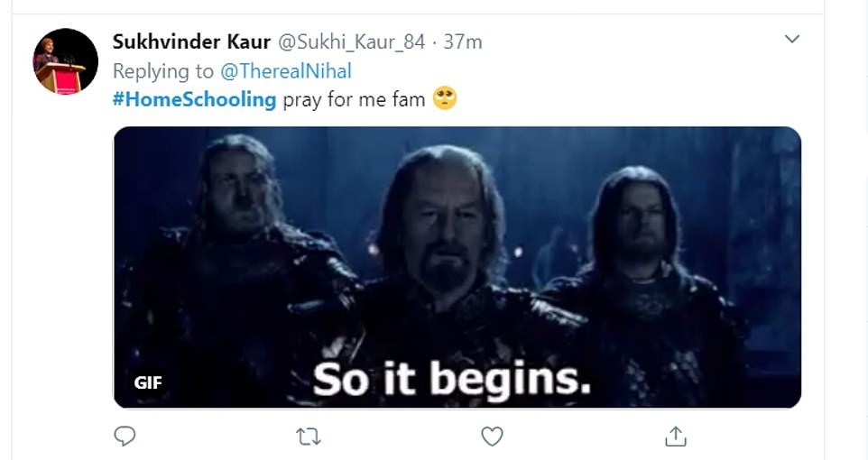This screenshot has height=460, width=868.
Task: Click the GIF badge on the media
Action: [x=148, y=382]
